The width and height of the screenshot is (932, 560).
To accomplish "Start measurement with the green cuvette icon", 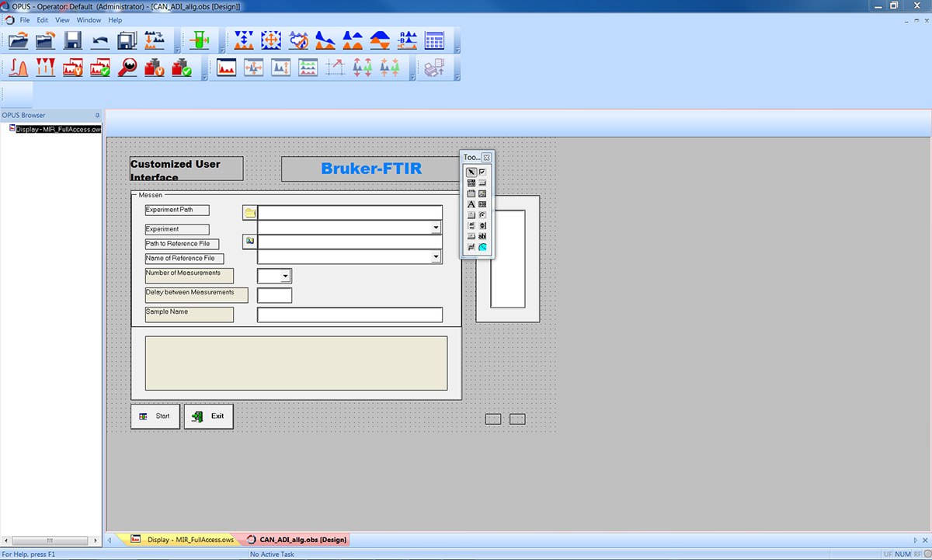I will [x=200, y=41].
